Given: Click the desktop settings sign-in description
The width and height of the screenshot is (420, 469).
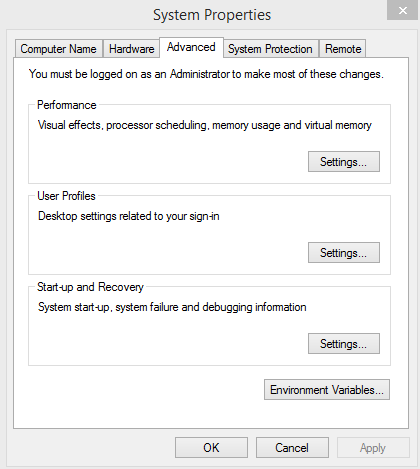Looking at the screenshot, I should pyautogui.click(x=129, y=216).
